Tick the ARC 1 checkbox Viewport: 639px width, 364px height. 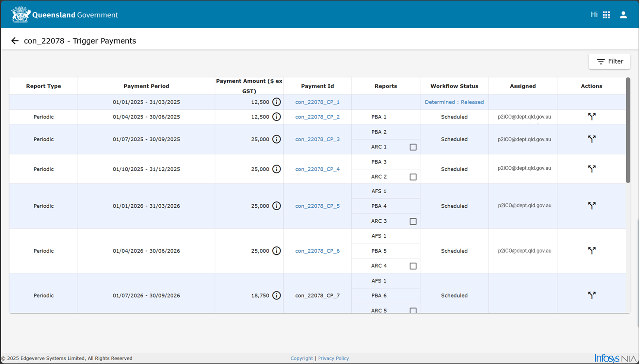(413, 147)
